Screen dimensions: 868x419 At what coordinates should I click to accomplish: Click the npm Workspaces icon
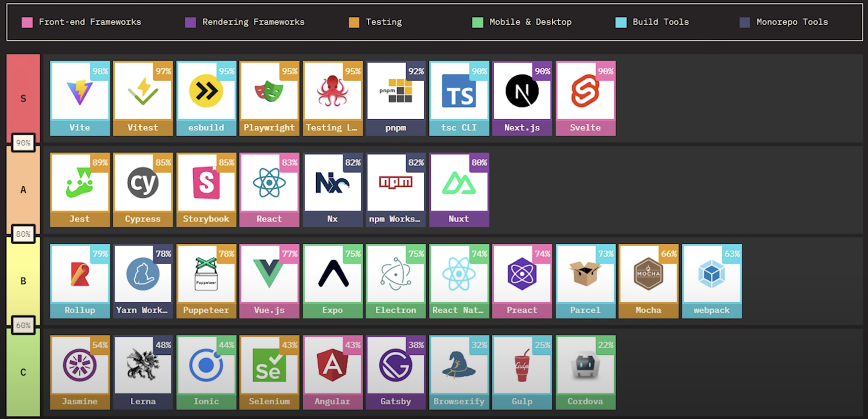tap(396, 182)
